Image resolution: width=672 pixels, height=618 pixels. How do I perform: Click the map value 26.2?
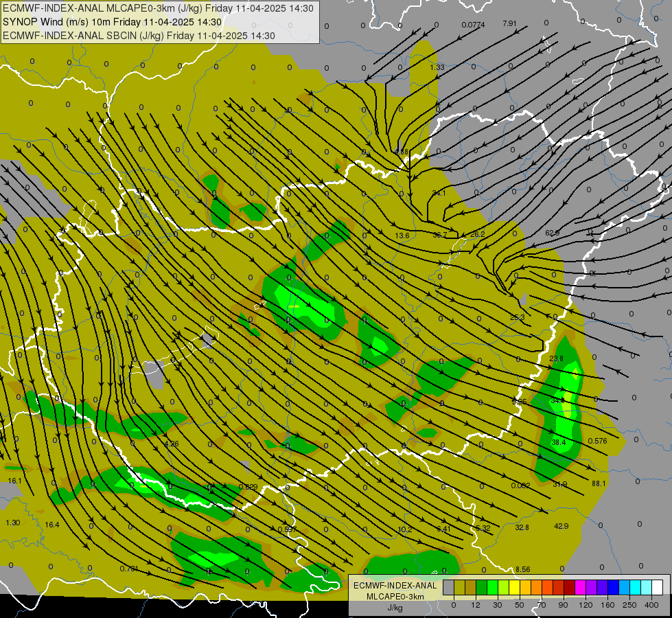(x=478, y=234)
